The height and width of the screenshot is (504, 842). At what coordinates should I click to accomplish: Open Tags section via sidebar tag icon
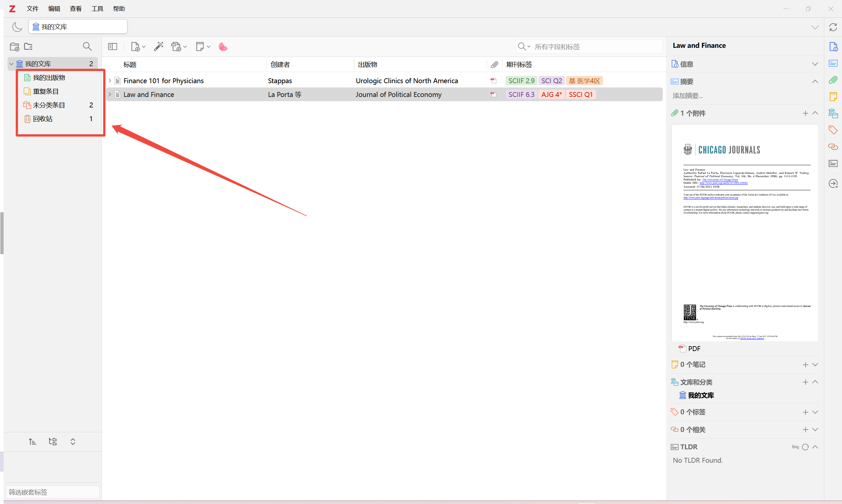833,130
